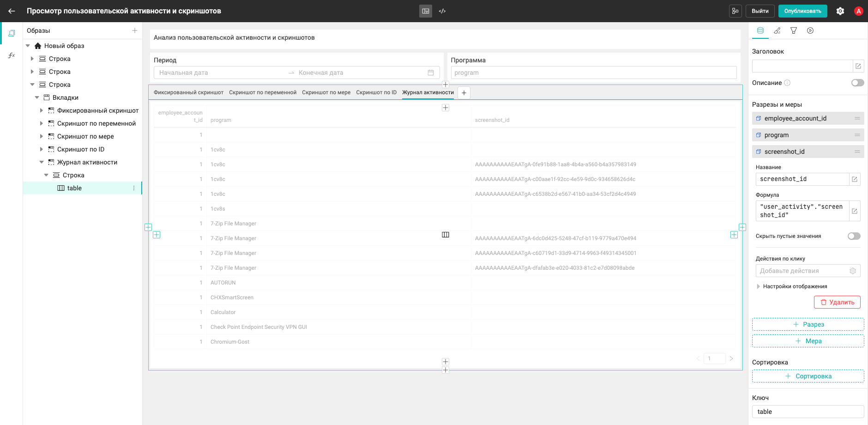Viewport: 868px width, 425px height.
Task: Expand Настройки отображения section
Action: pyautogui.click(x=795, y=286)
